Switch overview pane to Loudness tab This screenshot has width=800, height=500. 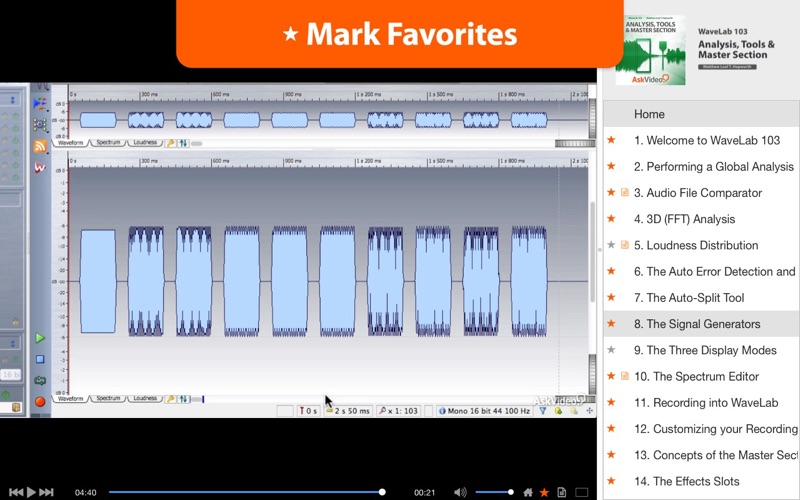(145, 143)
